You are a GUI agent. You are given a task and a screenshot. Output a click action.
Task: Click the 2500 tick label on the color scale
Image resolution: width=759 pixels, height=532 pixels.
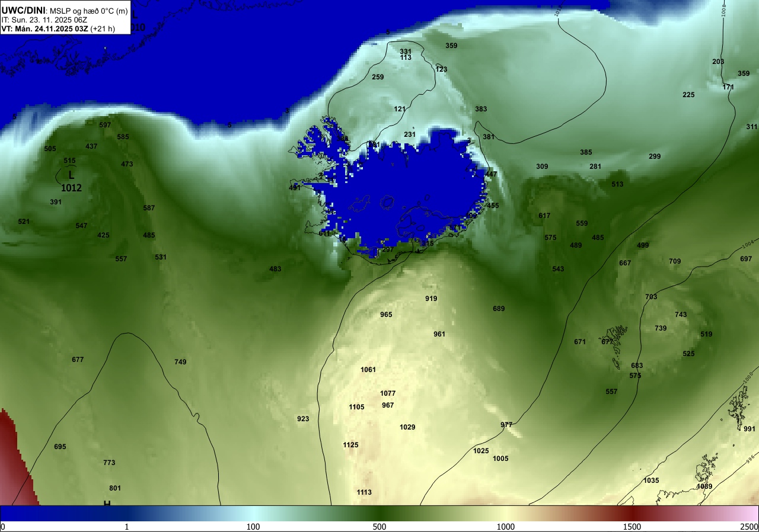point(749,527)
